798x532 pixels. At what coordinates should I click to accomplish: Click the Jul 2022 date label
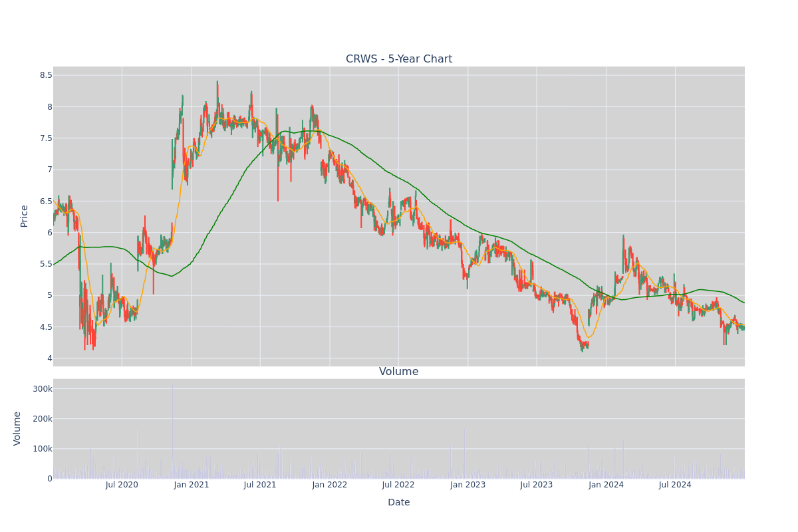(x=398, y=485)
